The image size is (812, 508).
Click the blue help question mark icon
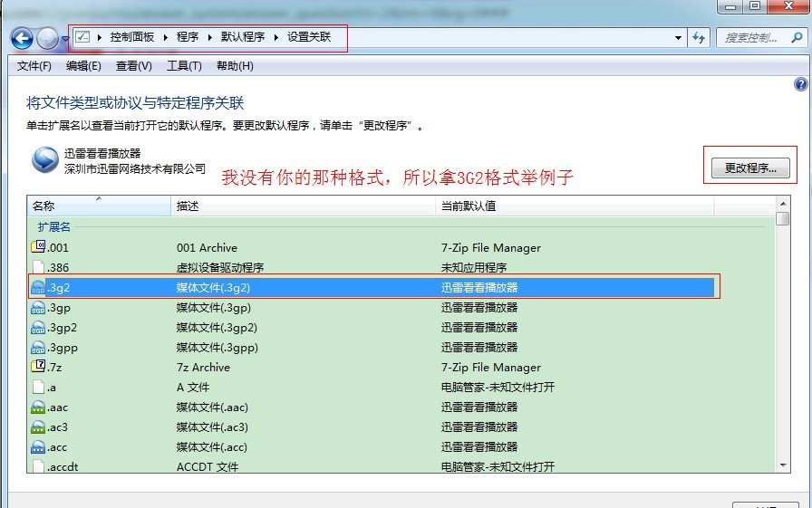800,84
